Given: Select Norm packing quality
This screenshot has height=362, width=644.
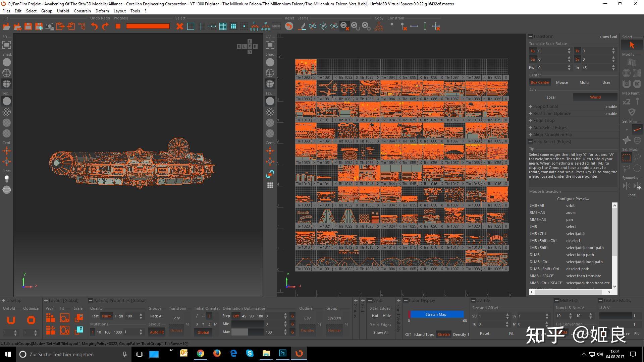Looking at the screenshot, I should pos(107,316).
